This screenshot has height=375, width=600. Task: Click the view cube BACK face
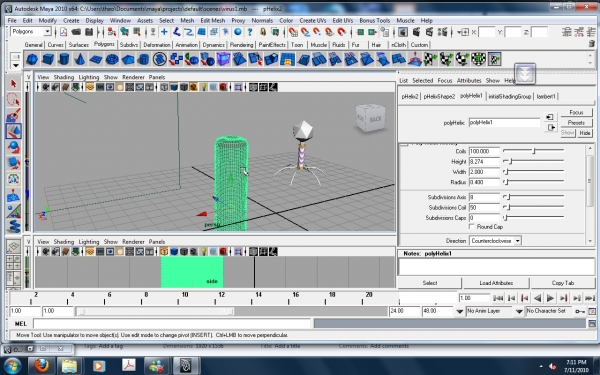pos(375,119)
